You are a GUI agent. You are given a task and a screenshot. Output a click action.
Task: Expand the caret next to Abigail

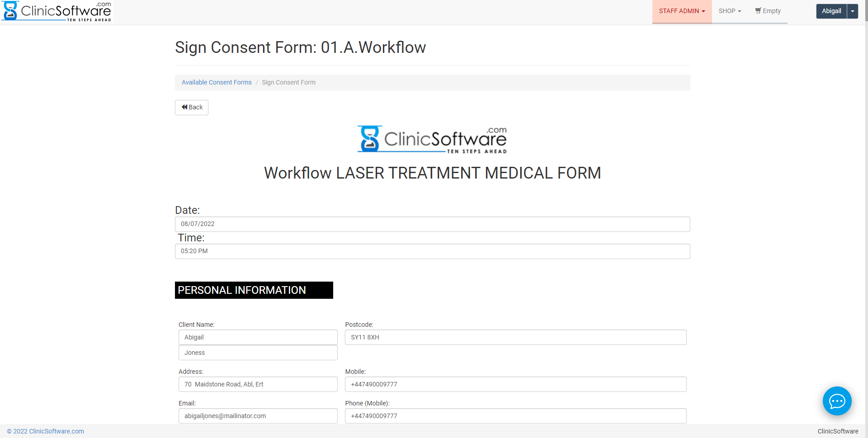point(852,11)
